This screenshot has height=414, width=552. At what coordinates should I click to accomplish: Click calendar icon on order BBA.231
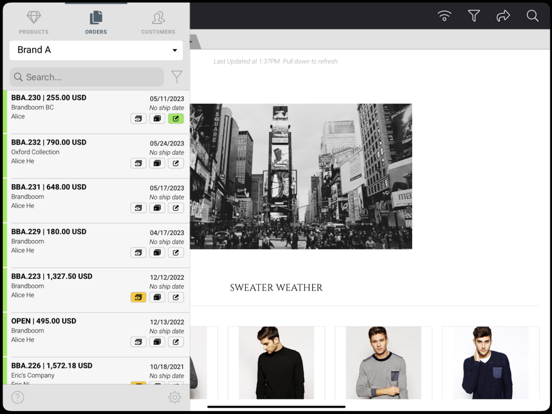[x=138, y=208]
